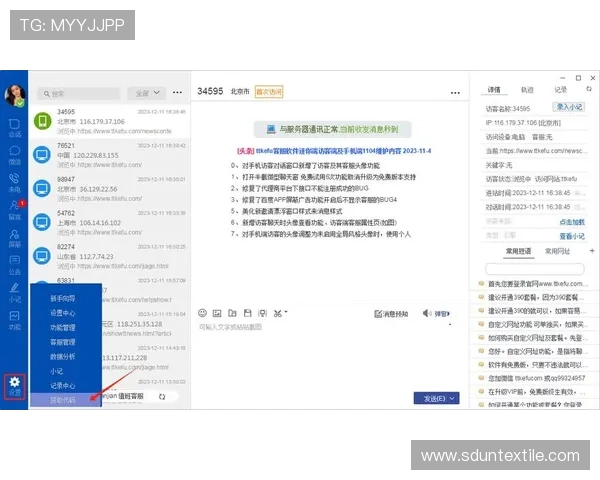Open the 全部 filter dropdown
This screenshot has width=600, height=480.
coord(147,93)
